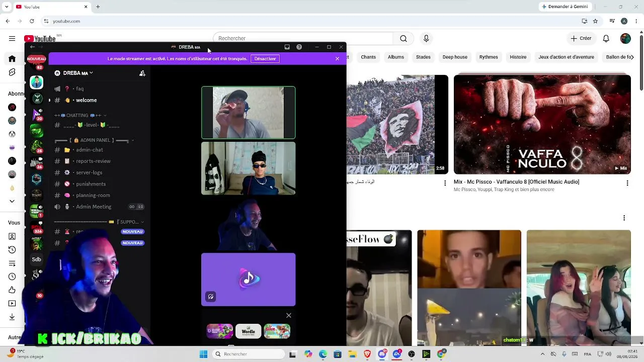Image resolution: width=644 pixels, height=362 pixels.
Task: Click the purple soundboard activity tile
Action: click(249, 280)
